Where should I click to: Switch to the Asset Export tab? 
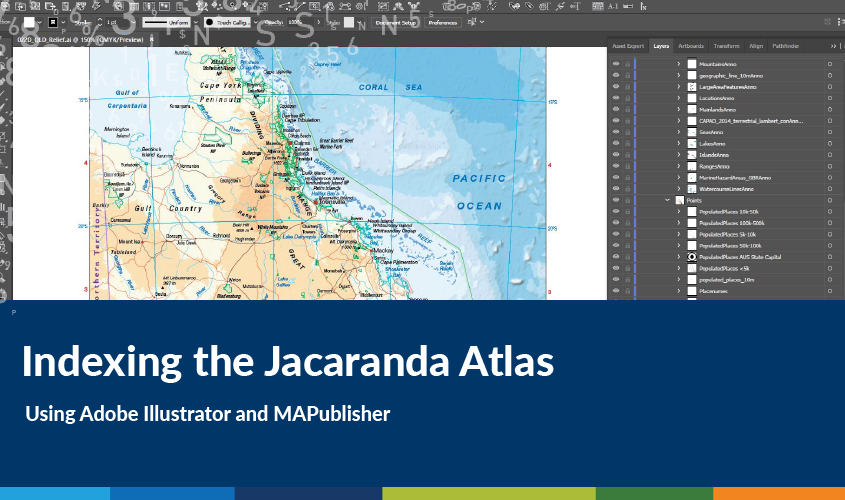628,46
